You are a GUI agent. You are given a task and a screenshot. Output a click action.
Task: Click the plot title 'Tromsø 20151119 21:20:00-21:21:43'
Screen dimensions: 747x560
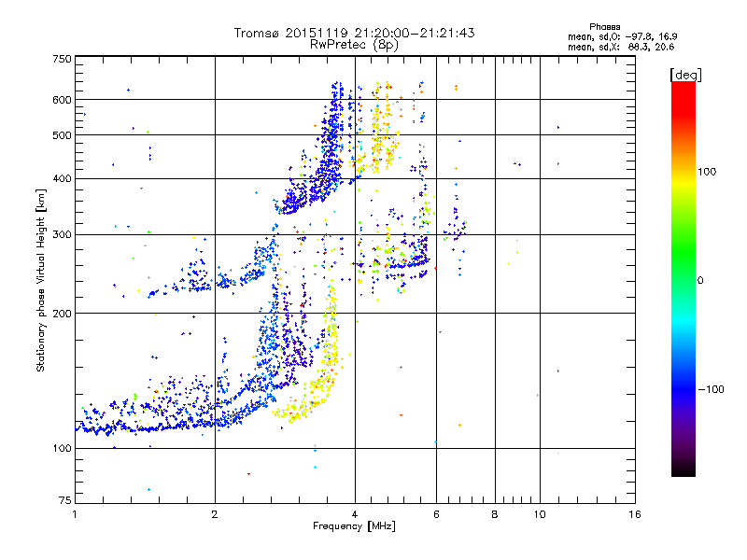pyautogui.click(x=354, y=33)
